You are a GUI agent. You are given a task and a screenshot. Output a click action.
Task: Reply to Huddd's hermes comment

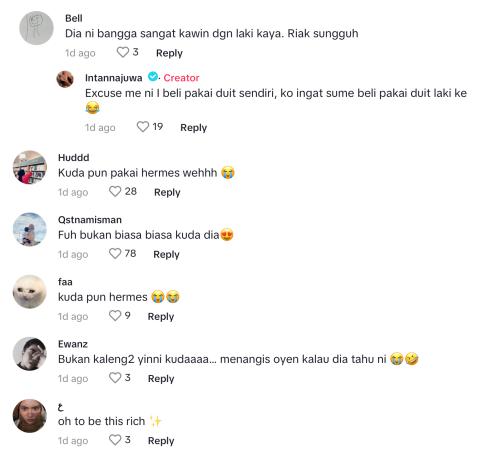[x=167, y=192]
